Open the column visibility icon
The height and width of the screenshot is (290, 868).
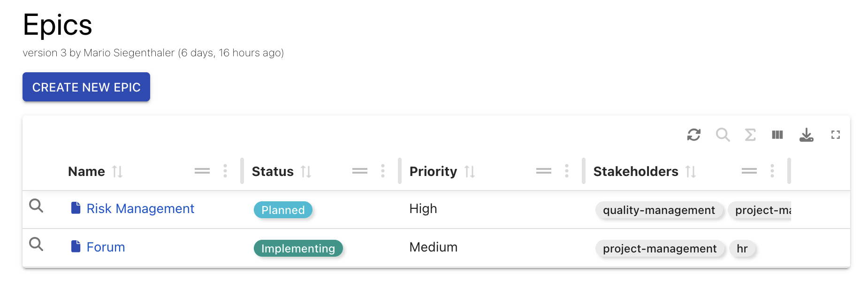777,135
